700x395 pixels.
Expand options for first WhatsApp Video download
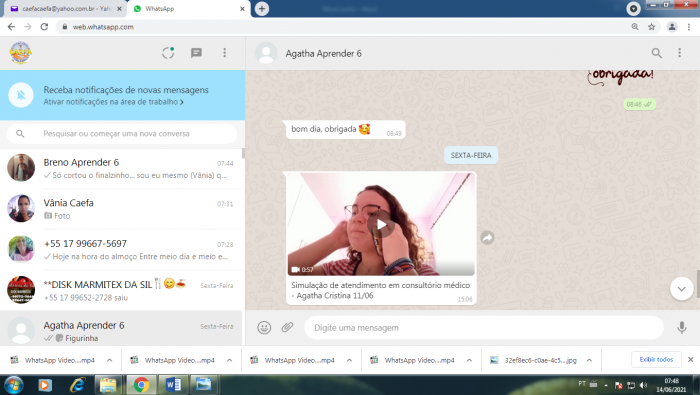pos(109,360)
